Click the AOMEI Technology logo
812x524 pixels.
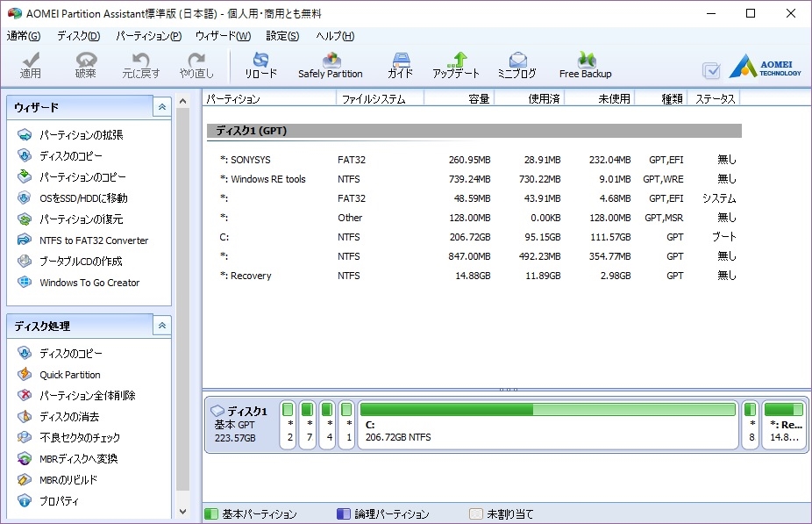(765, 67)
